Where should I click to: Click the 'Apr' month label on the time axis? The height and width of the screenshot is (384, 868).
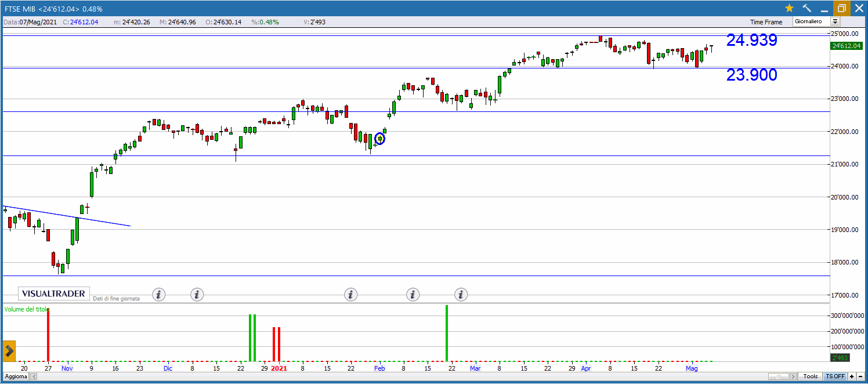(x=586, y=368)
